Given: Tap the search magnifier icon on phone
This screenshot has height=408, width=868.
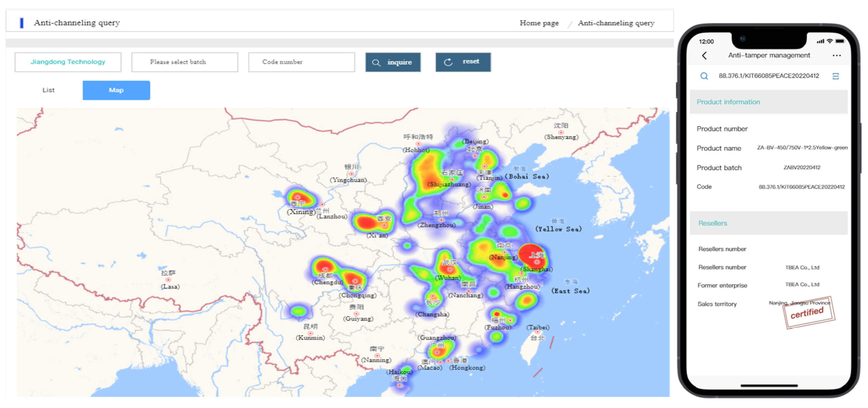Looking at the screenshot, I should click(704, 76).
